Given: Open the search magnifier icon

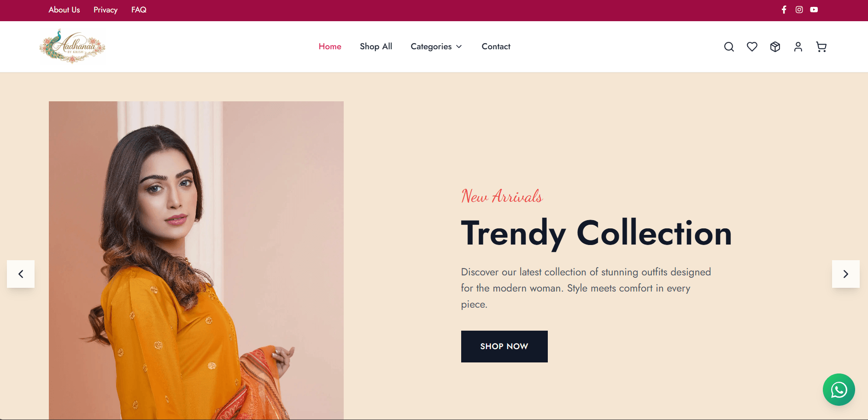Looking at the screenshot, I should click(x=729, y=47).
